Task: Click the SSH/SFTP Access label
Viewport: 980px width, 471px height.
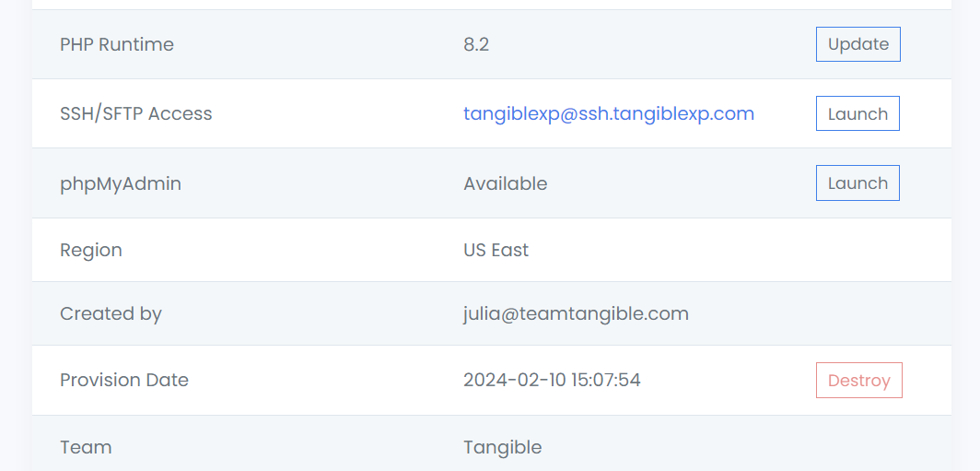Action: point(136,114)
